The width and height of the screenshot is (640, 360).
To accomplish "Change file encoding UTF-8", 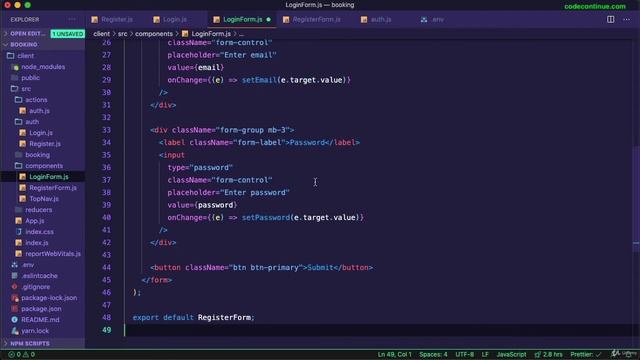I will [464, 355].
